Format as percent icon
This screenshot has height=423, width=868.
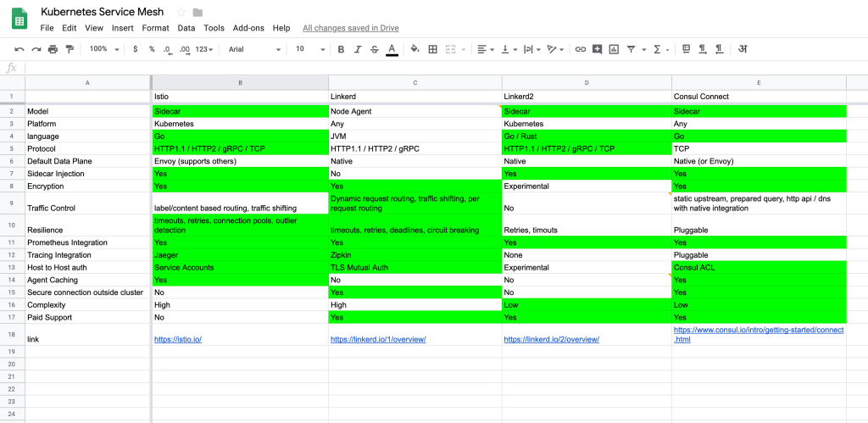(152, 49)
